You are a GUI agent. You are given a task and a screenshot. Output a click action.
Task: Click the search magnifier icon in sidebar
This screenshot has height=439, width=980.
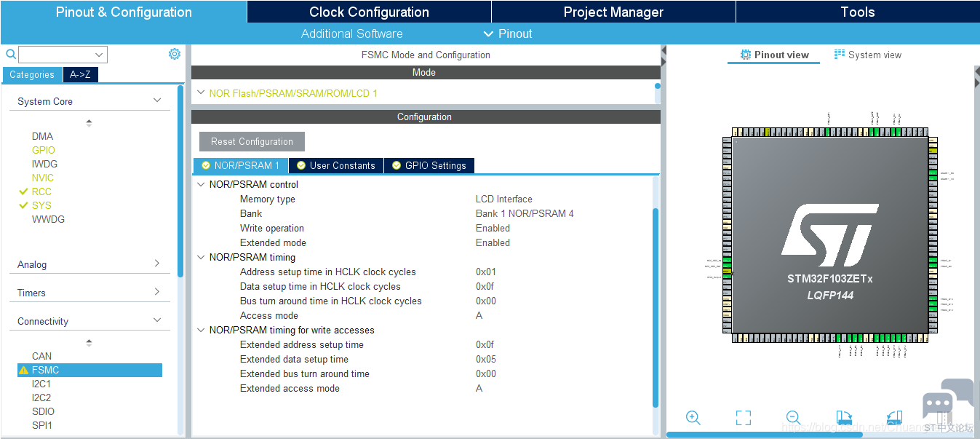tap(11, 54)
